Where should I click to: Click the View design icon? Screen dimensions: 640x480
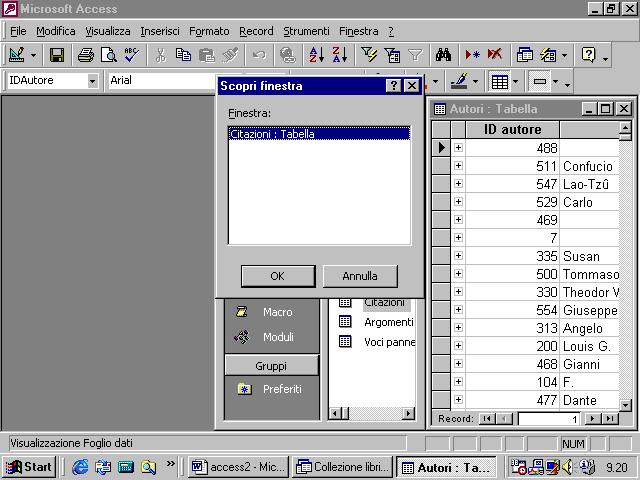pos(17,55)
